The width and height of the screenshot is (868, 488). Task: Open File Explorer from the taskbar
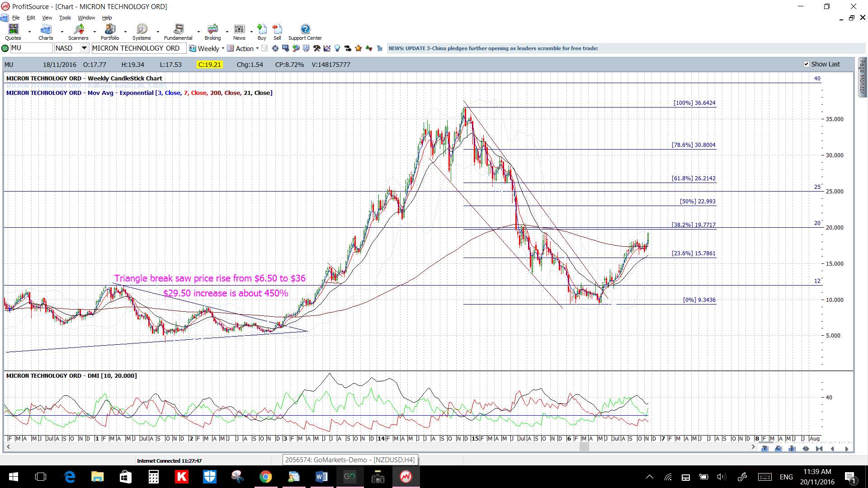click(97, 477)
